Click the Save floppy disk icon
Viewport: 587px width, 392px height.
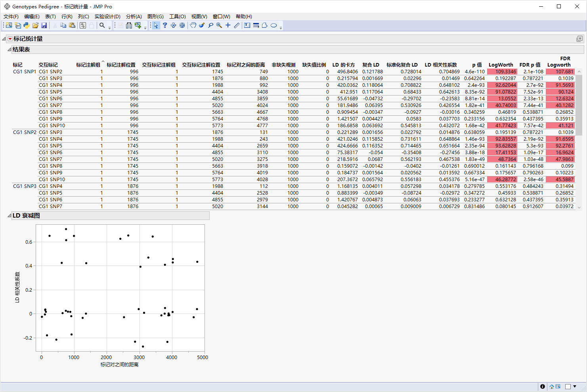click(44, 25)
